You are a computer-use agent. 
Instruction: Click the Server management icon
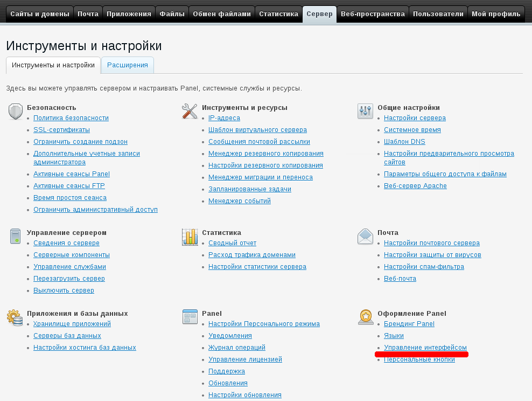point(15,237)
